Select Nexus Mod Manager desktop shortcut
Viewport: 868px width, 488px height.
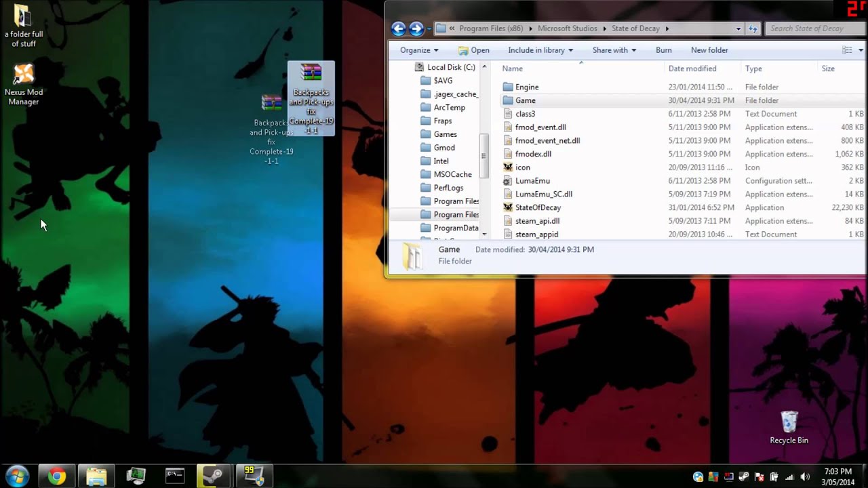tap(24, 85)
